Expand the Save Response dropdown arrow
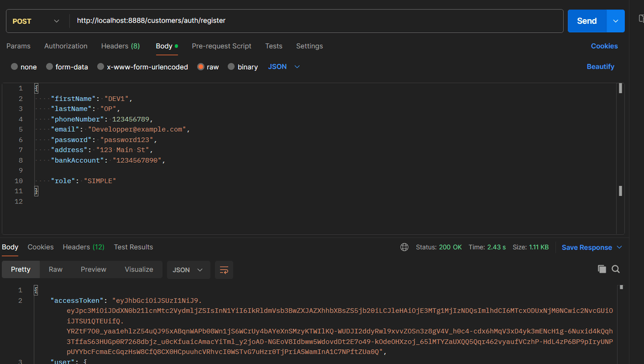Viewport: 644px width, 364px height. coord(619,247)
